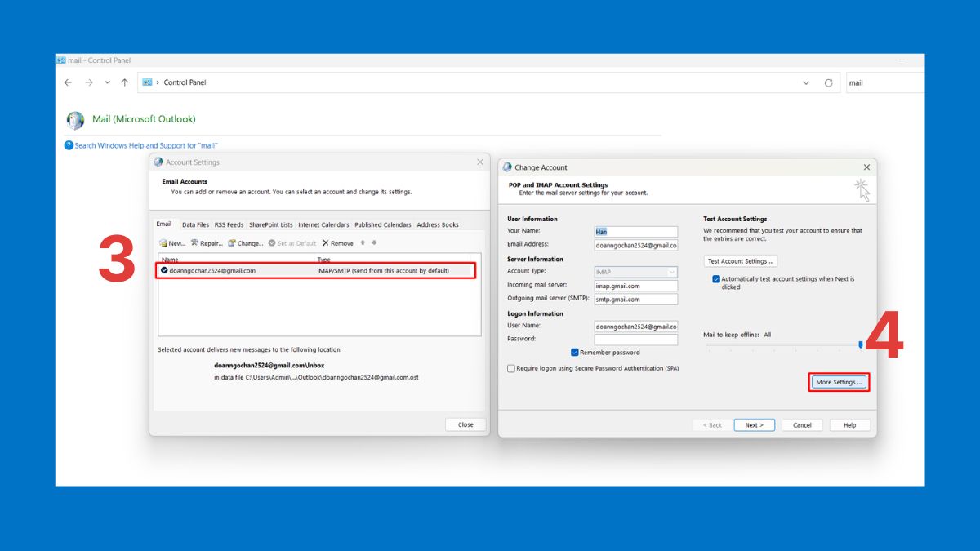Click the default-account checkmark icon in list

[x=164, y=270]
